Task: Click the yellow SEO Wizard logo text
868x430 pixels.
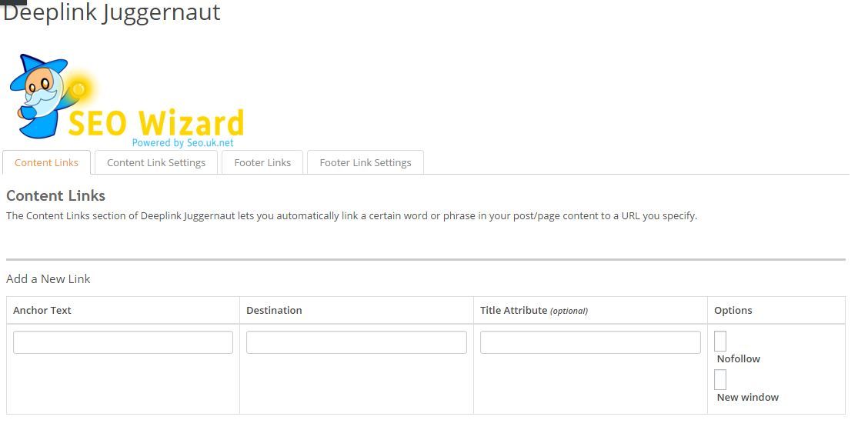Action: point(156,123)
